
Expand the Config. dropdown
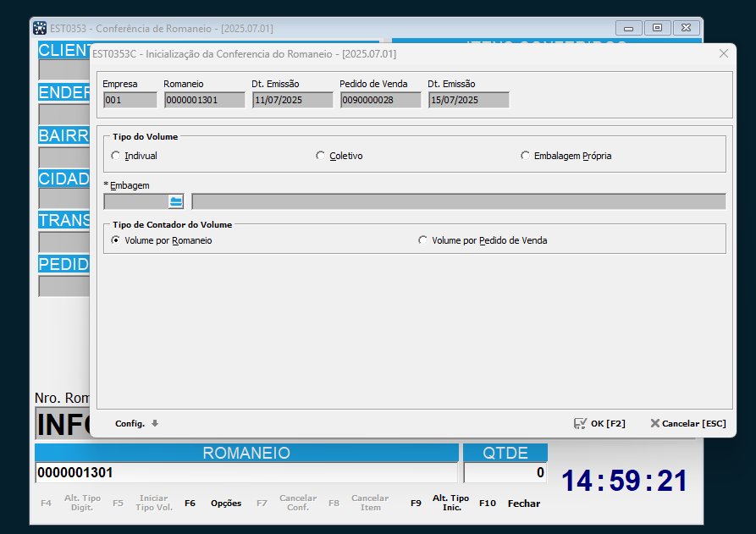pos(136,424)
